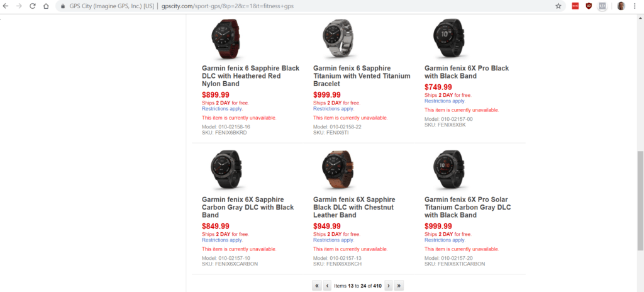The height and width of the screenshot is (292, 644).
Task: Go to the first page of items
Action: pyautogui.click(x=317, y=285)
